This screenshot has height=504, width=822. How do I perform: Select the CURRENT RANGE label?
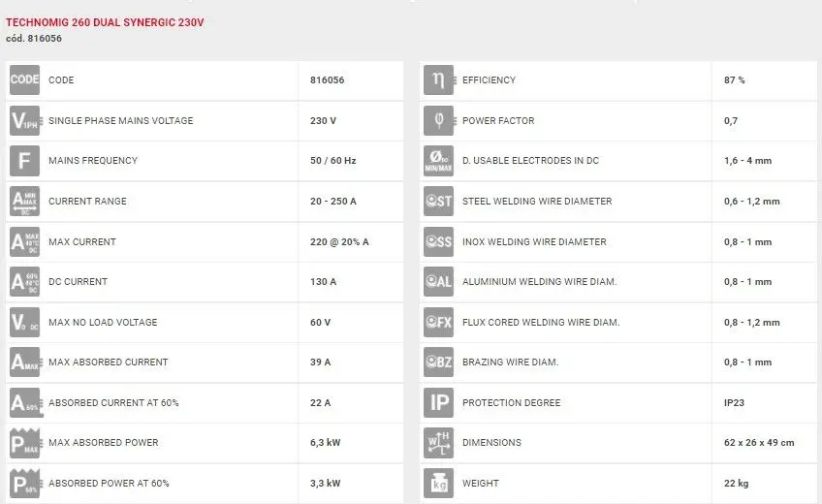pos(87,202)
